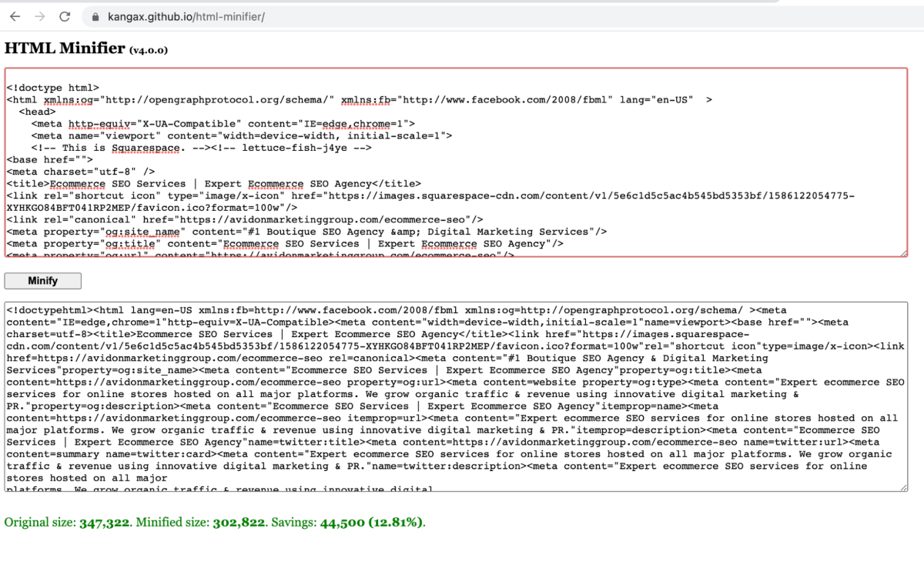Place cursor on the doctype line in the input
This screenshot has width=924, height=568.
point(53,88)
